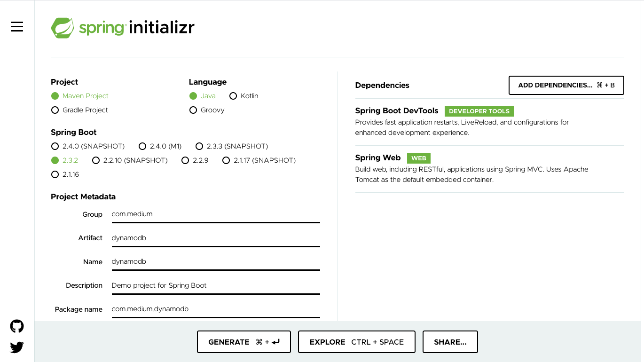This screenshot has height=362, width=644.
Task: Click the Language section heading
Action: (208, 82)
